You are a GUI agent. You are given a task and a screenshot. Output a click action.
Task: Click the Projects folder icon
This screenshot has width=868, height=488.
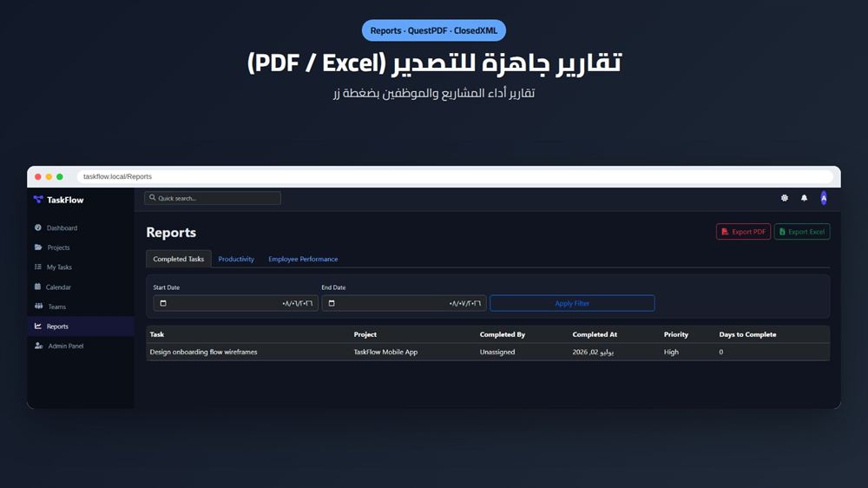[38, 247]
